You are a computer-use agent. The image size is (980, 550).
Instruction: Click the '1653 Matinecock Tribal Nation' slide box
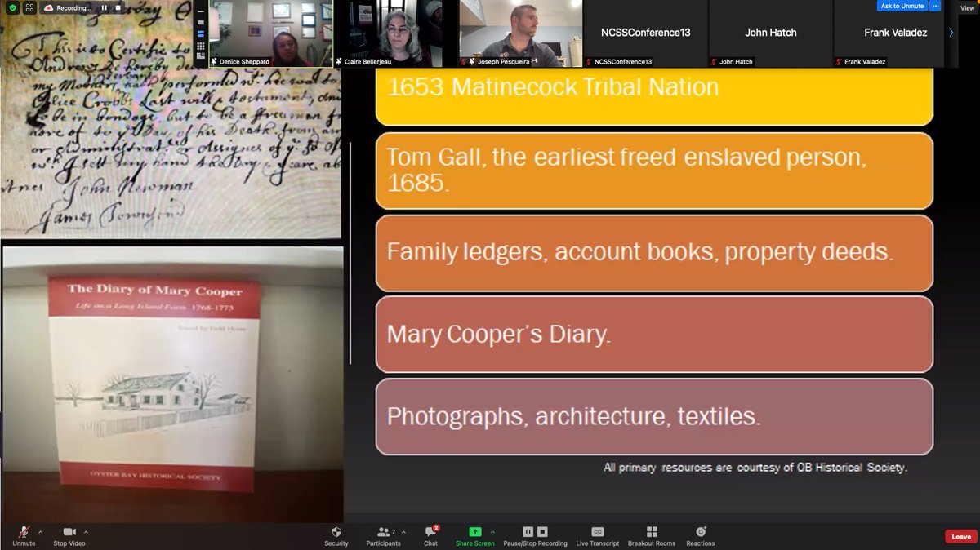point(654,96)
